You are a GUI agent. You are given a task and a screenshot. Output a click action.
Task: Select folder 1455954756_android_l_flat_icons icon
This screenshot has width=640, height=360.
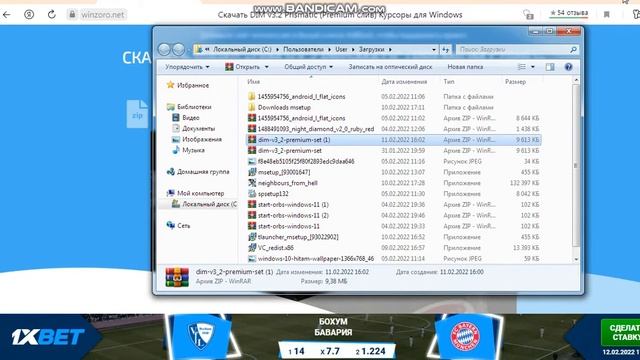coord(252,96)
